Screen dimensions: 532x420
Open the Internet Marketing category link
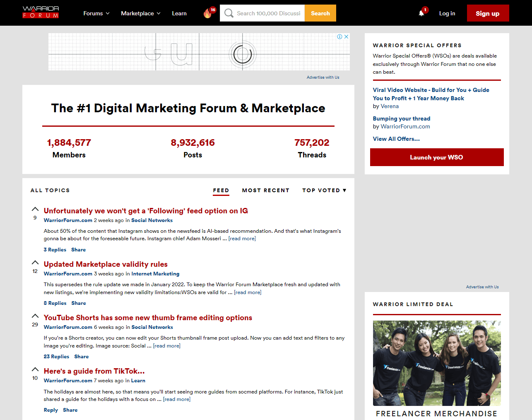click(x=155, y=274)
